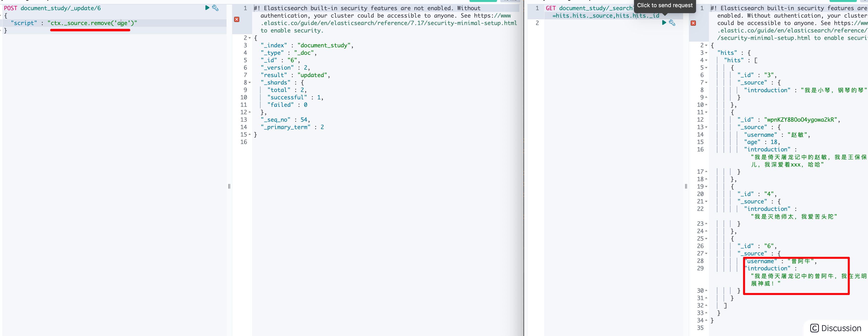Select "total" : 2 line in _shards
Viewport: 868px width, 336px height.
[x=287, y=90]
